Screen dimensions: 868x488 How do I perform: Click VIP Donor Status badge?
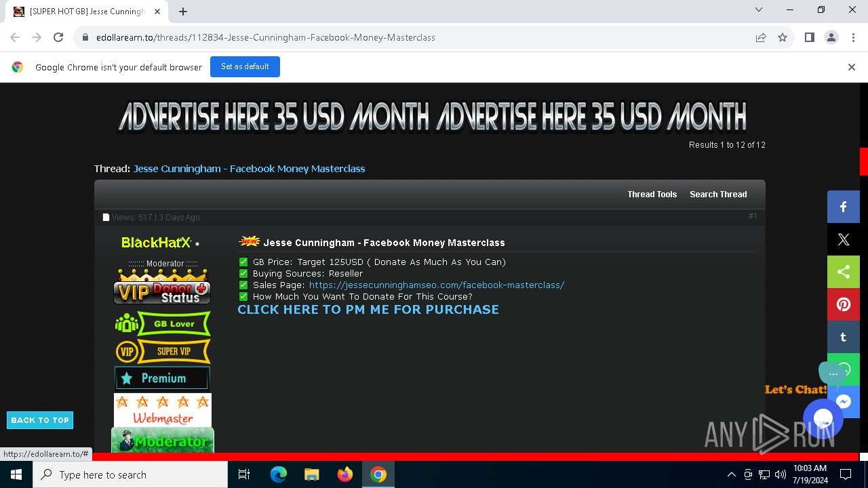[x=162, y=287]
